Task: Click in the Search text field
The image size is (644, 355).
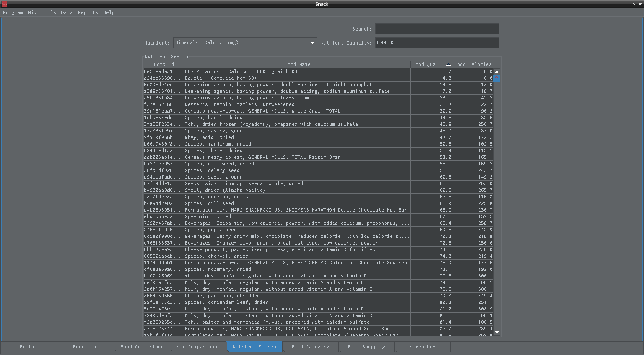Action: [437, 29]
